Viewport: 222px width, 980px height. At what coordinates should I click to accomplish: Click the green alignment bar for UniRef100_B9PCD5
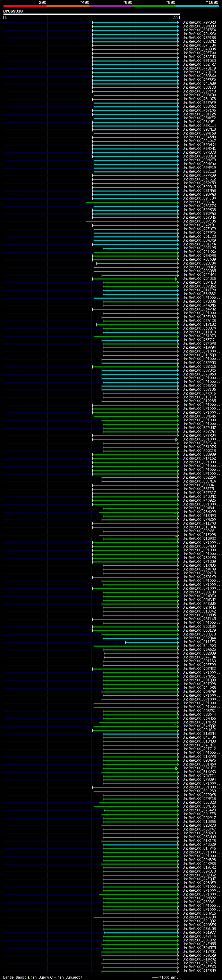click(132, 221)
